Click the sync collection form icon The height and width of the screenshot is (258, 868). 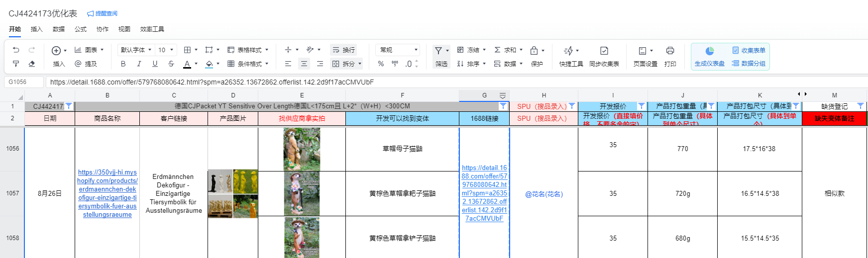click(x=604, y=51)
